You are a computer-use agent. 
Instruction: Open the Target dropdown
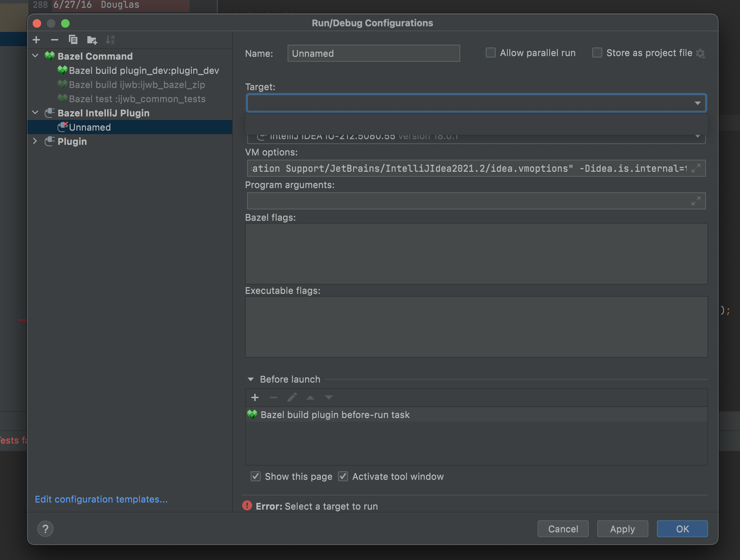(697, 103)
